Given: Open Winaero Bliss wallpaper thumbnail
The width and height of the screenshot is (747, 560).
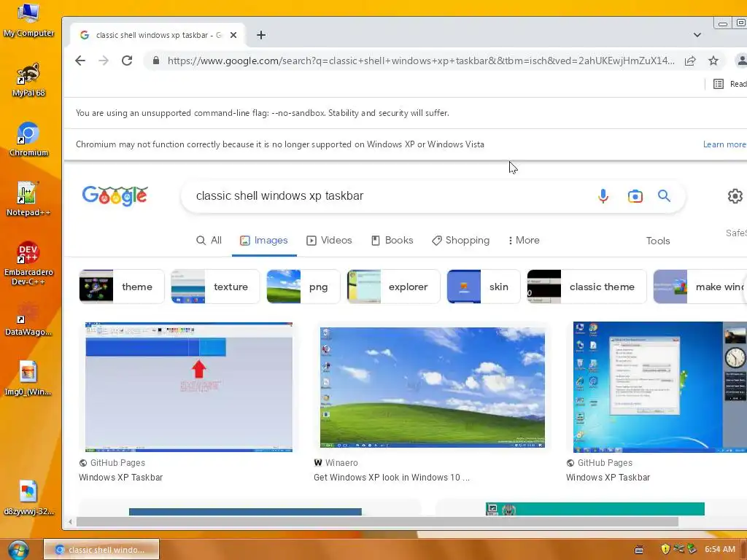Looking at the screenshot, I should 433,387.
